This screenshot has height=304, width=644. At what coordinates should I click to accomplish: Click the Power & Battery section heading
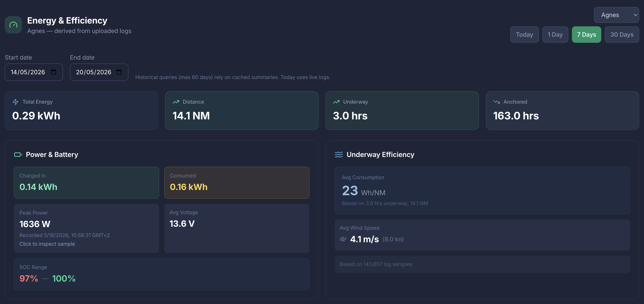pyautogui.click(x=52, y=155)
